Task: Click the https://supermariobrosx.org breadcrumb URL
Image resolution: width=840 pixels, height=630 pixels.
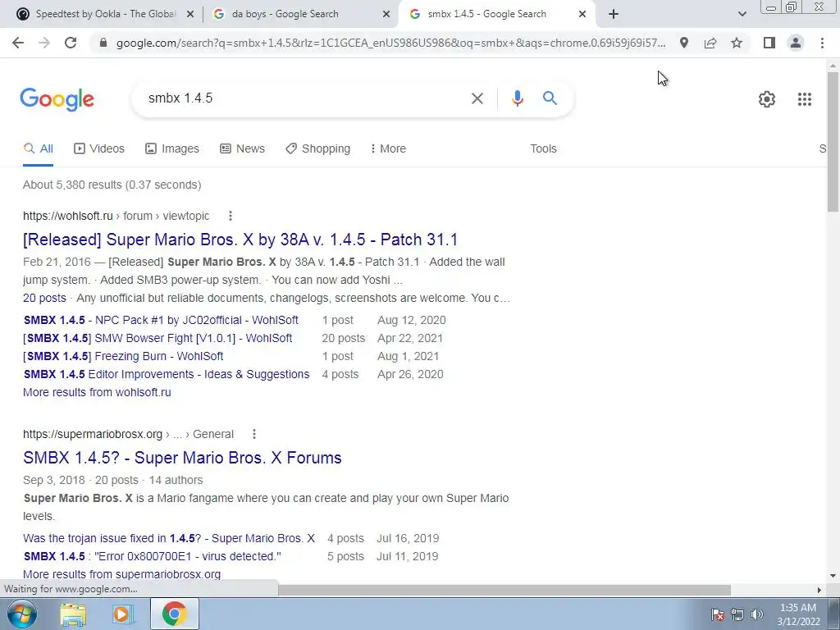Action: click(x=92, y=434)
